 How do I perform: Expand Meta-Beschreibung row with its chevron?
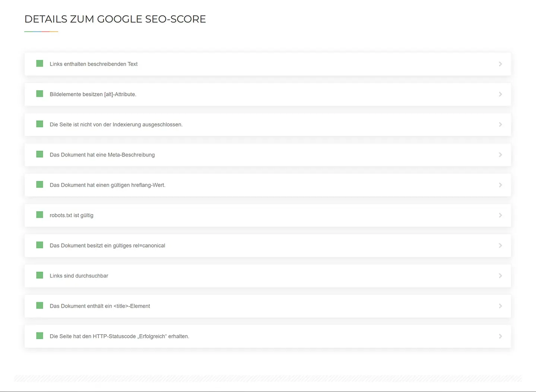(500, 155)
